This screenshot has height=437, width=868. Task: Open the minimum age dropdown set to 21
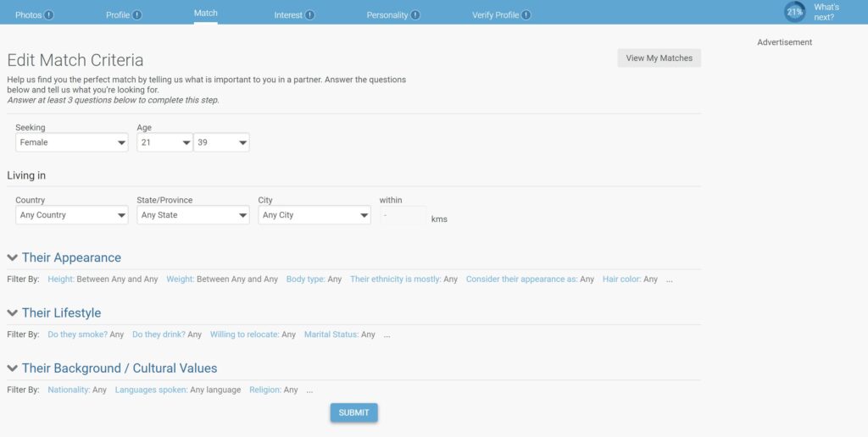164,143
